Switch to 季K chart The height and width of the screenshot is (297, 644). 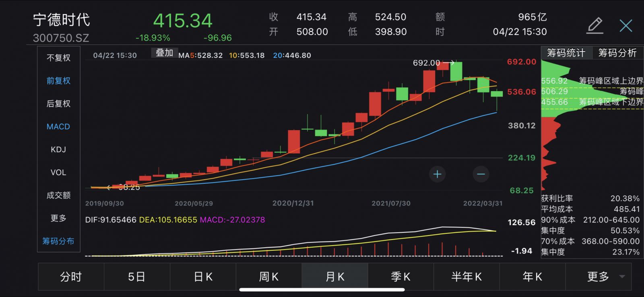click(x=400, y=277)
